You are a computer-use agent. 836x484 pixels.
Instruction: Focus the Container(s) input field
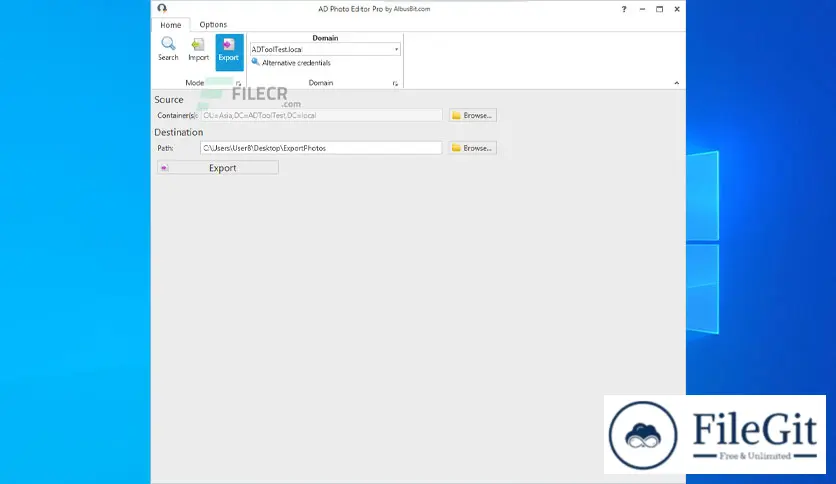(321, 115)
